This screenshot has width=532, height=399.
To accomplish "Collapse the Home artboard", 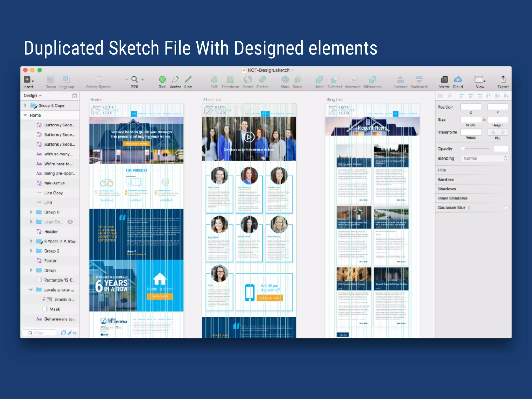I will [x=25, y=115].
